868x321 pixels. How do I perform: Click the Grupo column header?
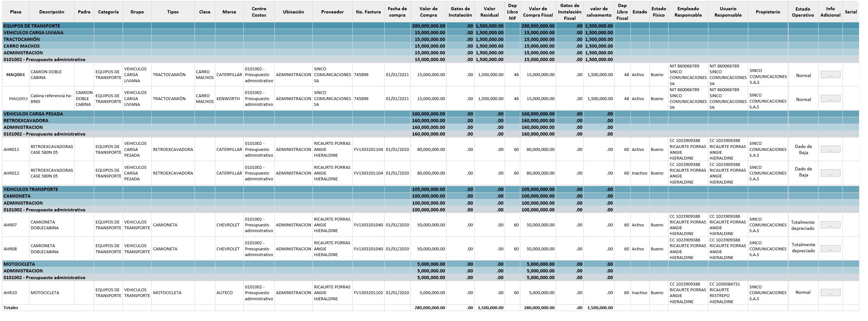137,12
